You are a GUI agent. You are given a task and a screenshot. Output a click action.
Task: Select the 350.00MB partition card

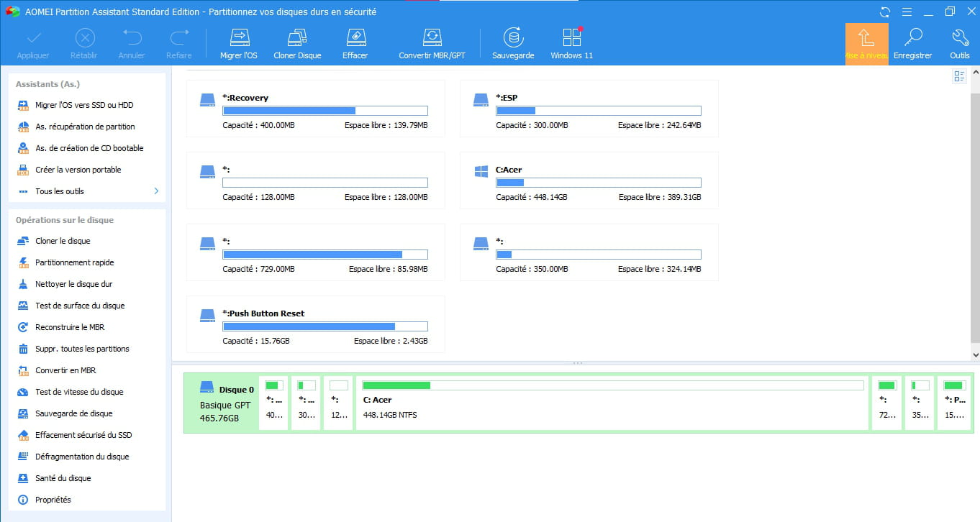point(589,252)
